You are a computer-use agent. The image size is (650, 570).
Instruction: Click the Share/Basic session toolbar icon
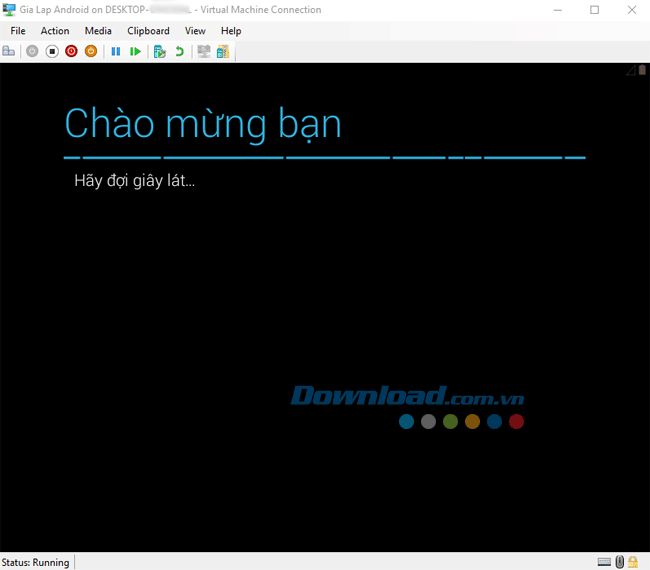(223, 51)
